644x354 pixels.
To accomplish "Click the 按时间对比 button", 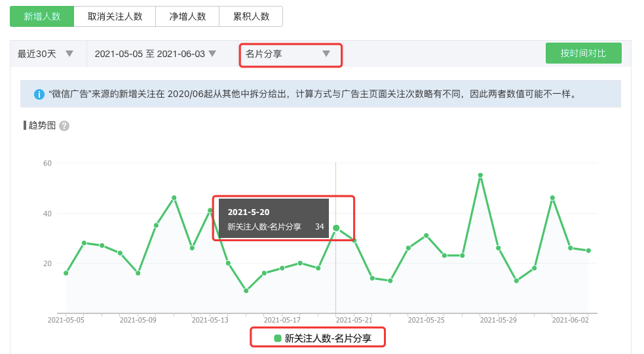I will (x=583, y=53).
